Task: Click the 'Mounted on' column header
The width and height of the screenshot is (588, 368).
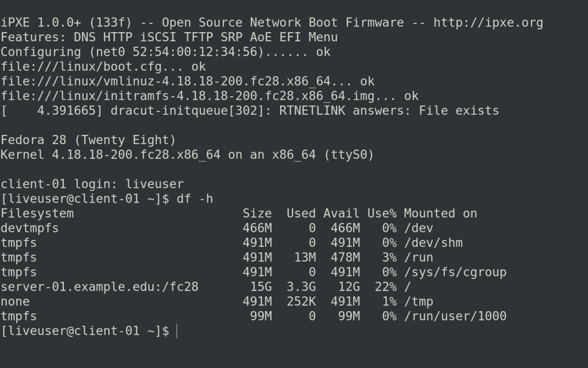Action: tap(440, 214)
